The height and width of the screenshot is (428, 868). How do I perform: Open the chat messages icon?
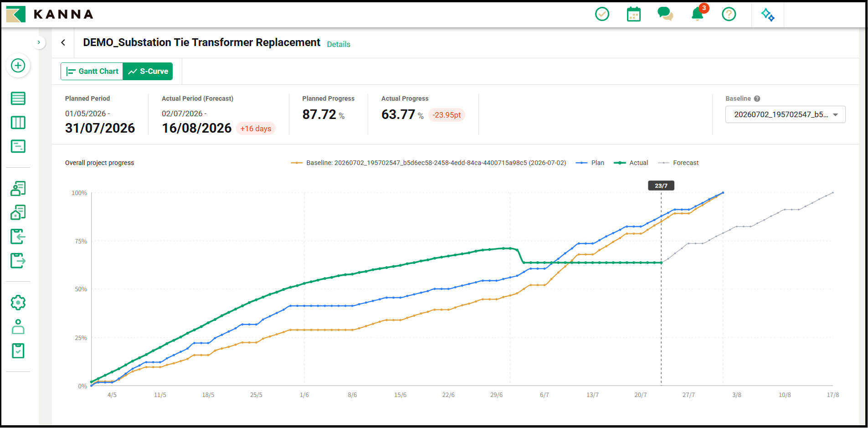click(x=665, y=14)
